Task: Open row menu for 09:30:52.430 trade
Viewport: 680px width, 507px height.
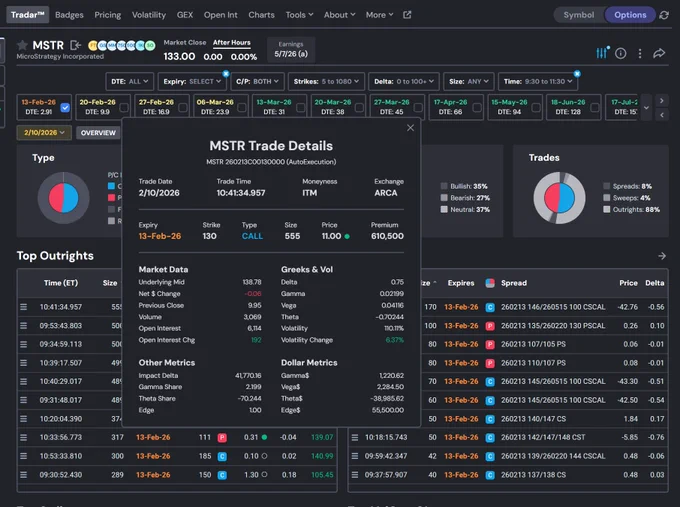Action: [23, 474]
